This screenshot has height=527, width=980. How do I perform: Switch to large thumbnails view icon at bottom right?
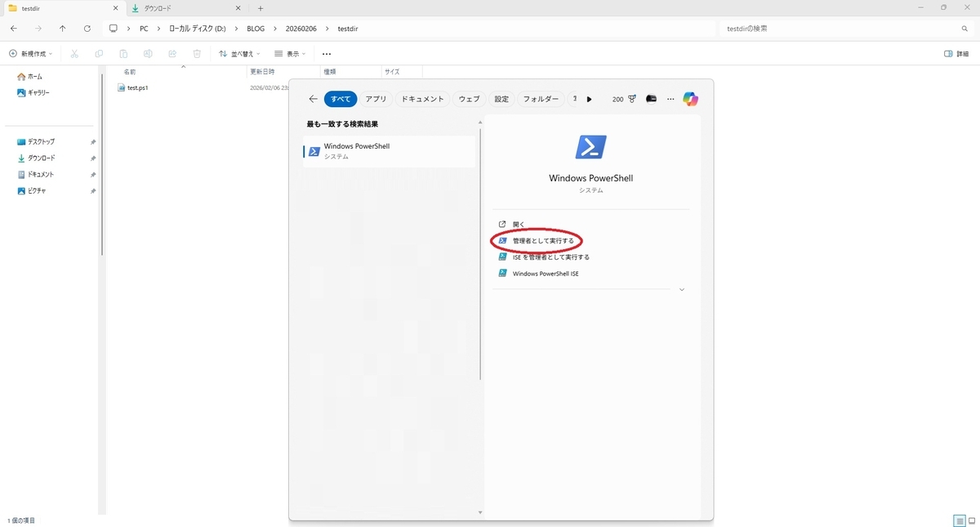[971, 520]
